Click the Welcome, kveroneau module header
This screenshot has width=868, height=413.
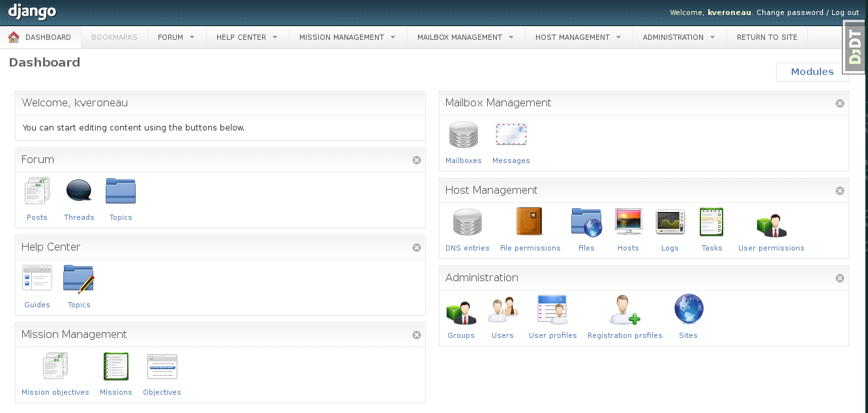pyautogui.click(x=220, y=103)
